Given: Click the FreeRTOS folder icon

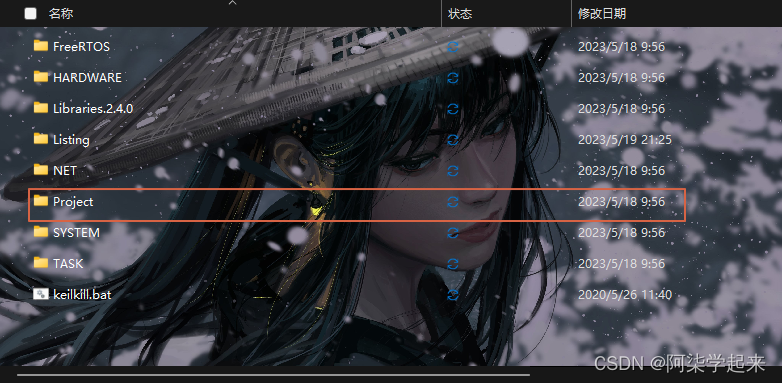Looking at the screenshot, I should [41, 46].
